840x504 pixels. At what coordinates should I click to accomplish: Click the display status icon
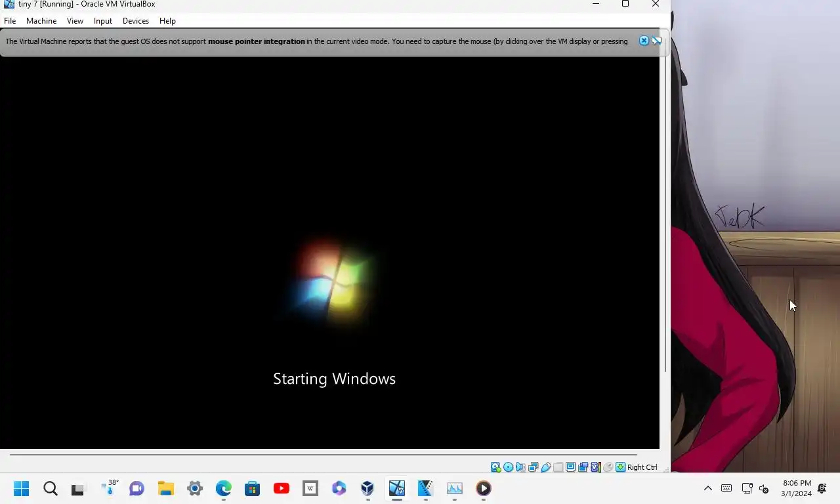(570, 467)
